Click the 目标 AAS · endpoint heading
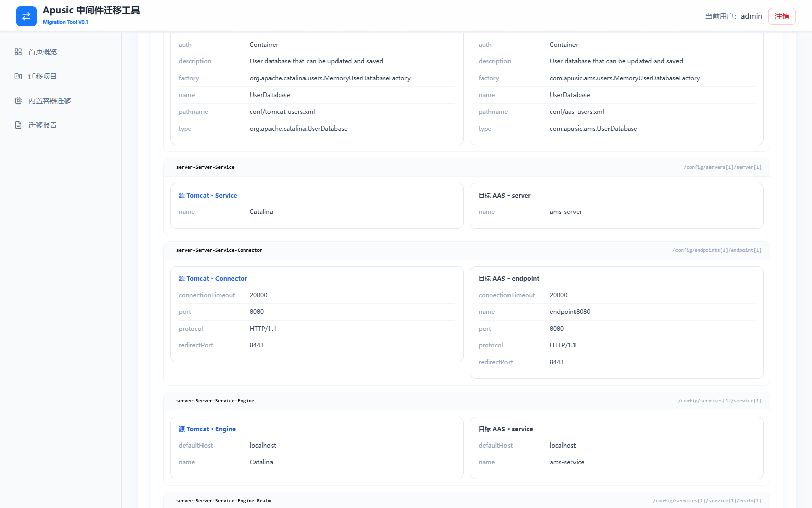Screen dimensions: 812x508 click(509, 279)
